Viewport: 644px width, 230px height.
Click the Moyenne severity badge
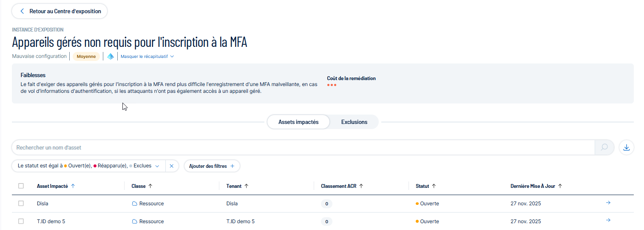point(86,56)
